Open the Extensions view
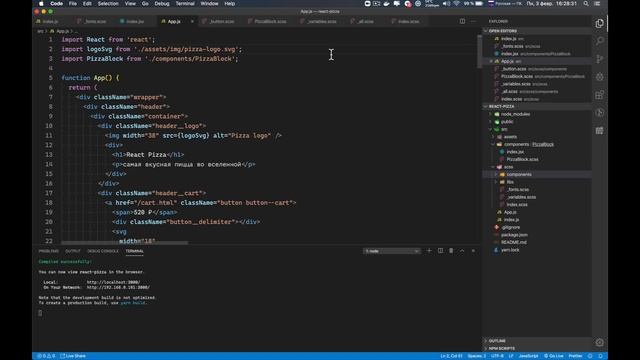The image size is (640, 360). pos(599,95)
